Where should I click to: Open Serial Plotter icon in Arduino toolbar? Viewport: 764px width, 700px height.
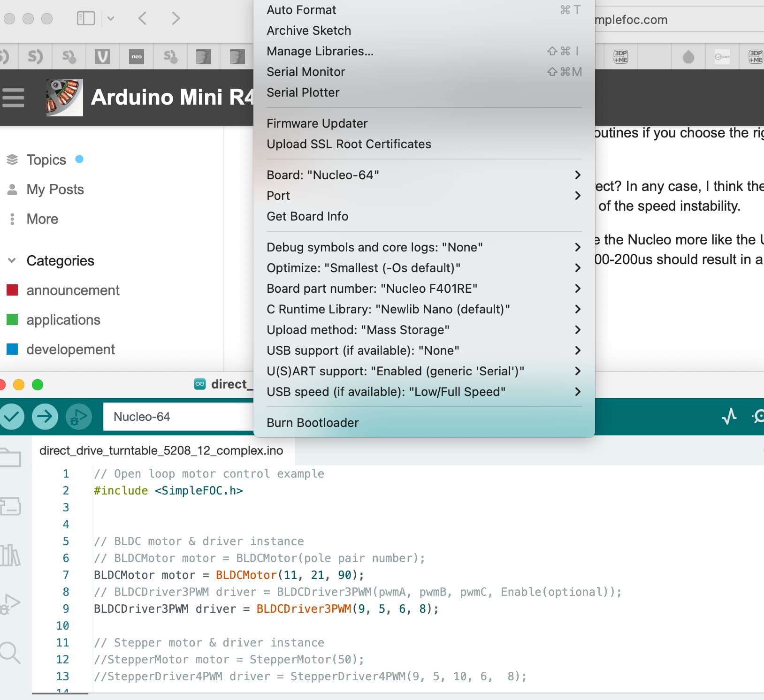point(729,416)
